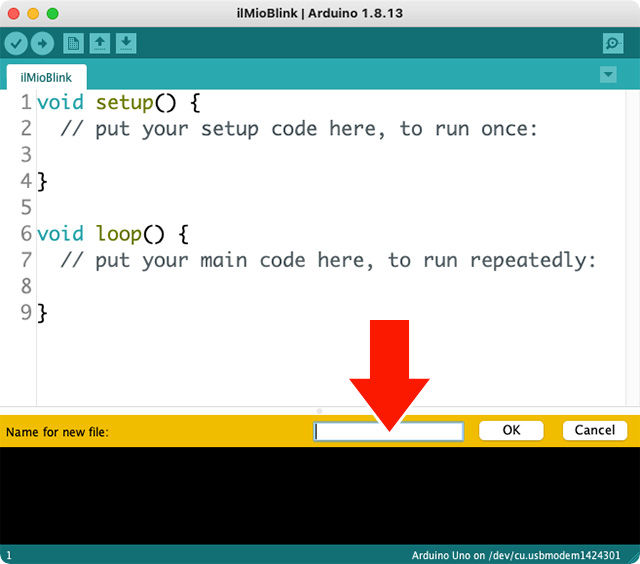The height and width of the screenshot is (564, 640).
Task: Click inside the black console output area
Action: [x=320, y=495]
